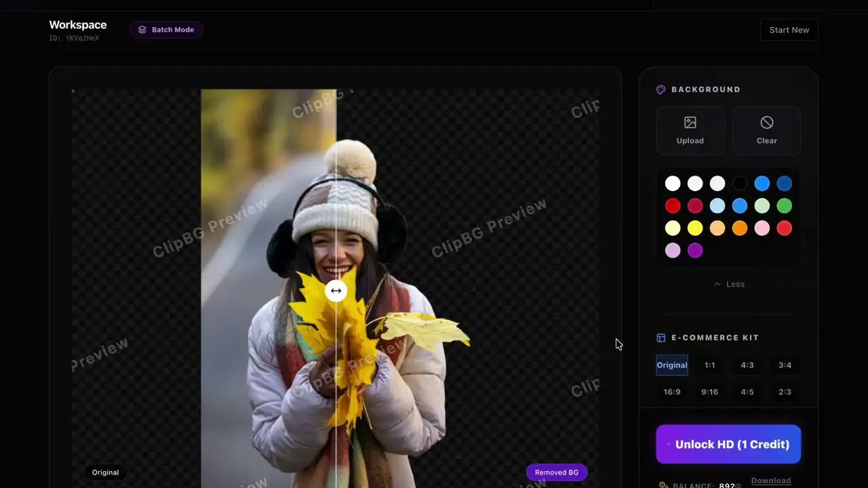Pick the orange color swatch
Screen dimensions: 868x488
click(740, 228)
